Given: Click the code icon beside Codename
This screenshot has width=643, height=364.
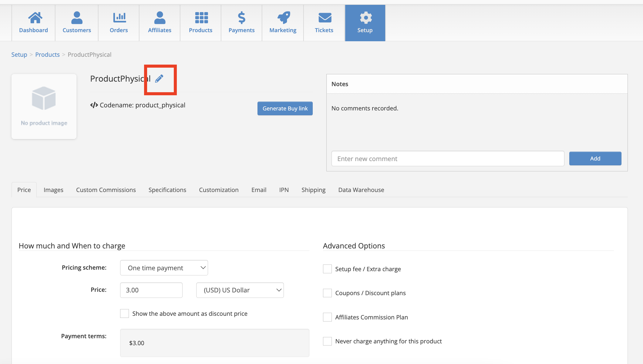Looking at the screenshot, I should (94, 105).
